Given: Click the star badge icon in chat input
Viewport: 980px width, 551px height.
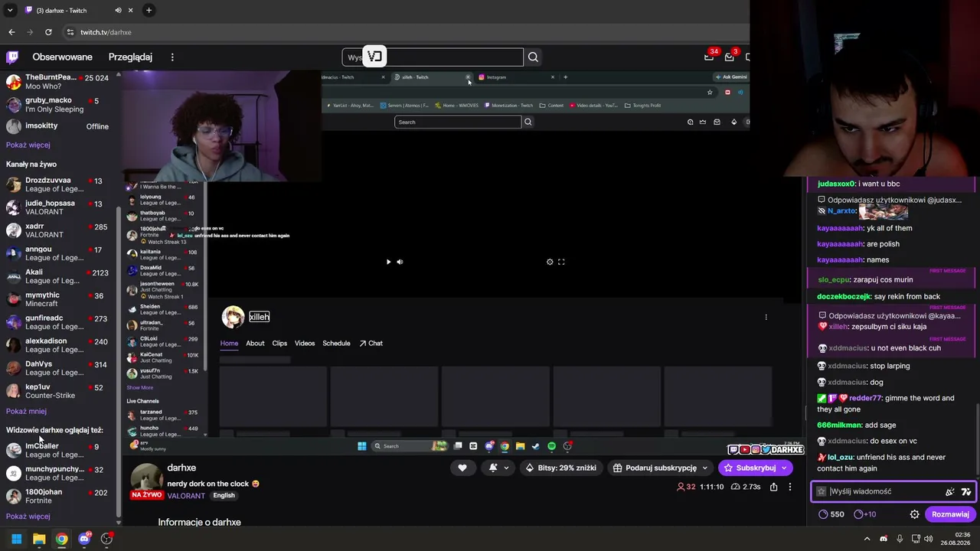Looking at the screenshot, I should 822,491.
